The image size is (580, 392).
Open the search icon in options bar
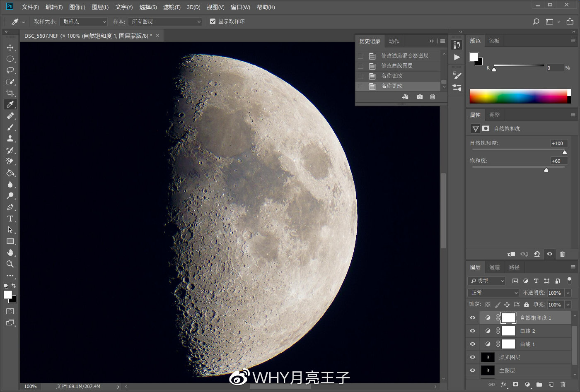pyautogui.click(x=536, y=22)
